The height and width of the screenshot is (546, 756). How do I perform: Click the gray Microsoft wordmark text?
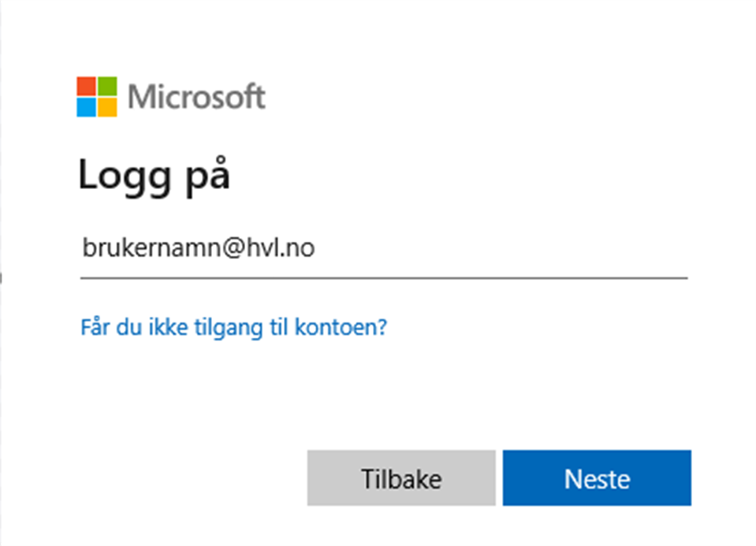tap(196, 98)
